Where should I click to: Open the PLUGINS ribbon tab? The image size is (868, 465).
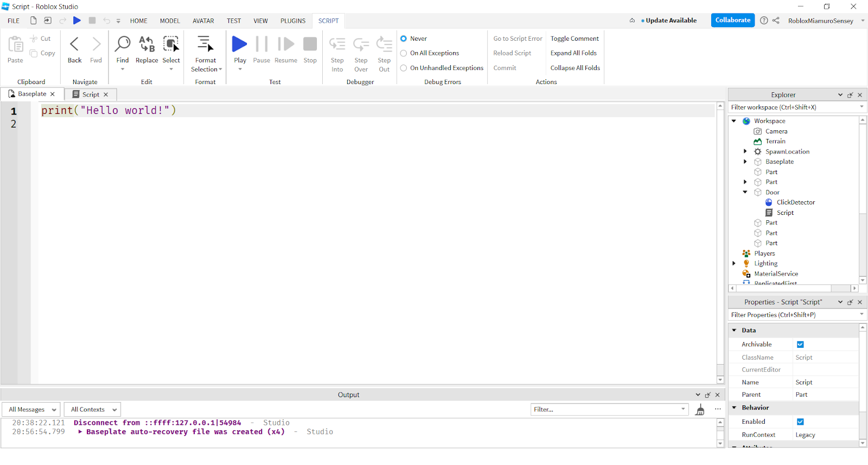coord(292,21)
